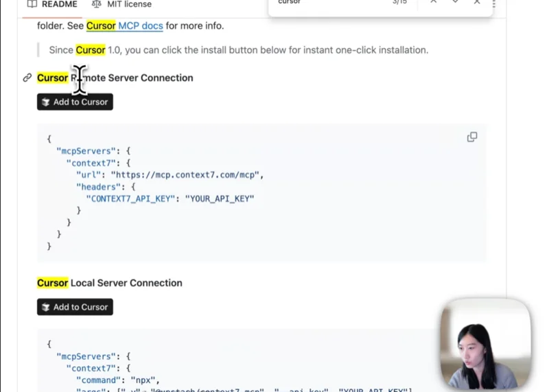Click "context7" in the local connection block
The width and height of the screenshot is (549, 392).
point(91,368)
